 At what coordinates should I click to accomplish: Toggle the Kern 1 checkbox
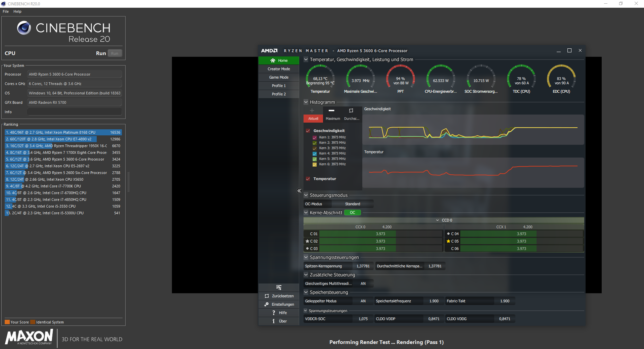315,137
